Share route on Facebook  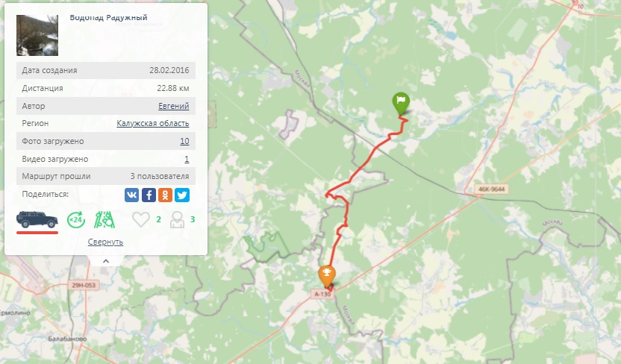click(x=149, y=195)
